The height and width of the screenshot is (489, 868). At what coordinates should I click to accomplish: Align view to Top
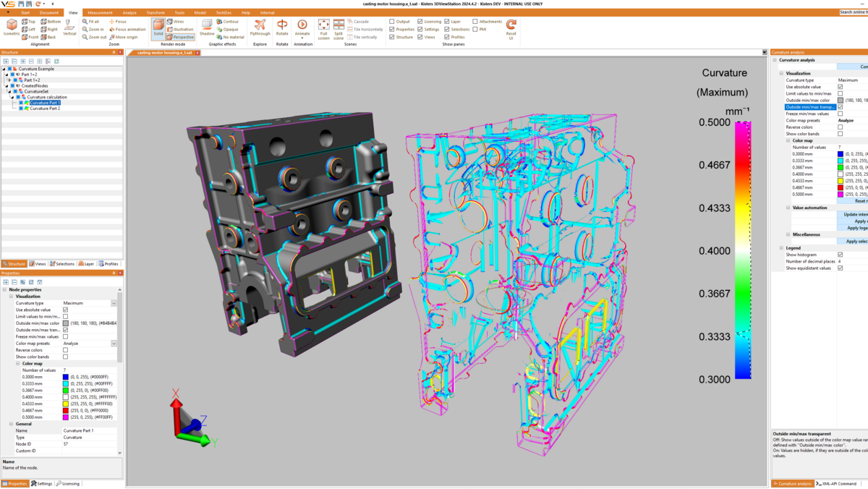(28, 22)
